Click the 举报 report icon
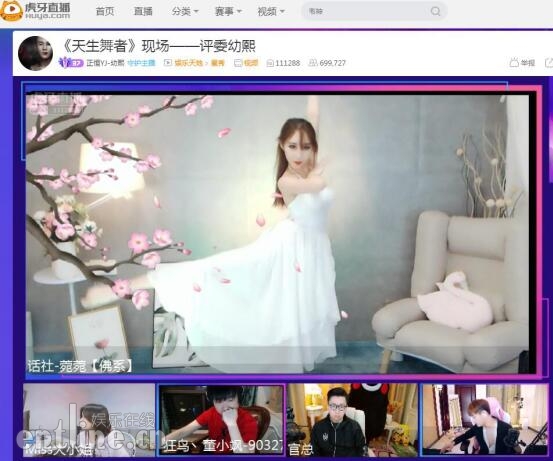 click(514, 63)
